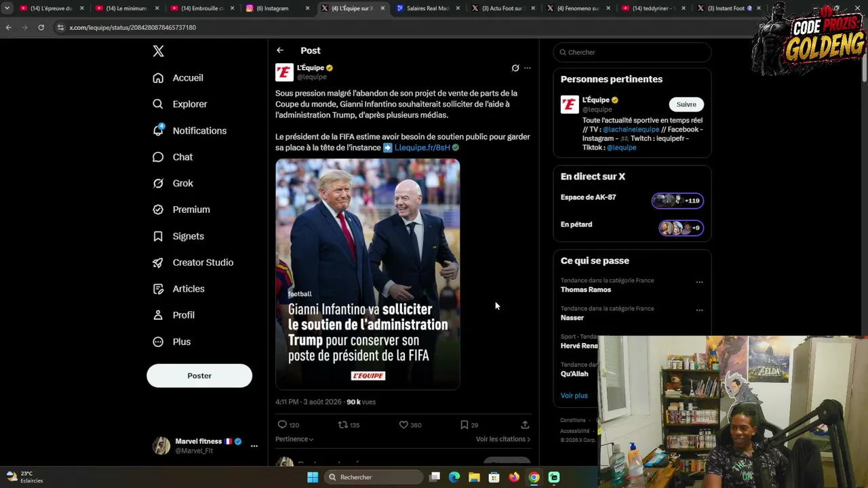The width and height of the screenshot is (868, 488).
Task: Join the En pétard live space
Action: pyautogui.click(x=632, y=227)
